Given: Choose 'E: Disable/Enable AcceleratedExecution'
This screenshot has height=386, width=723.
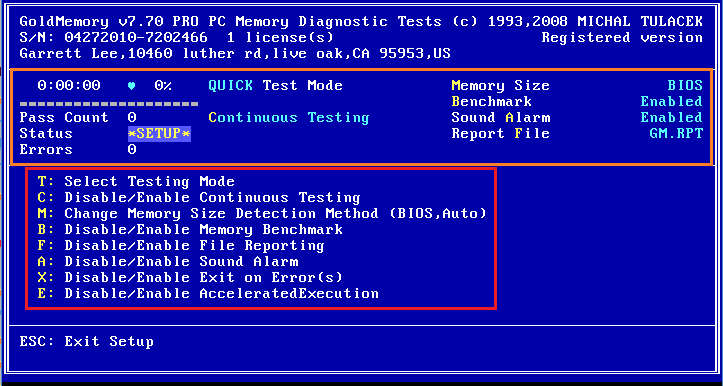Looking at the screenshot, I should point(208,293).
